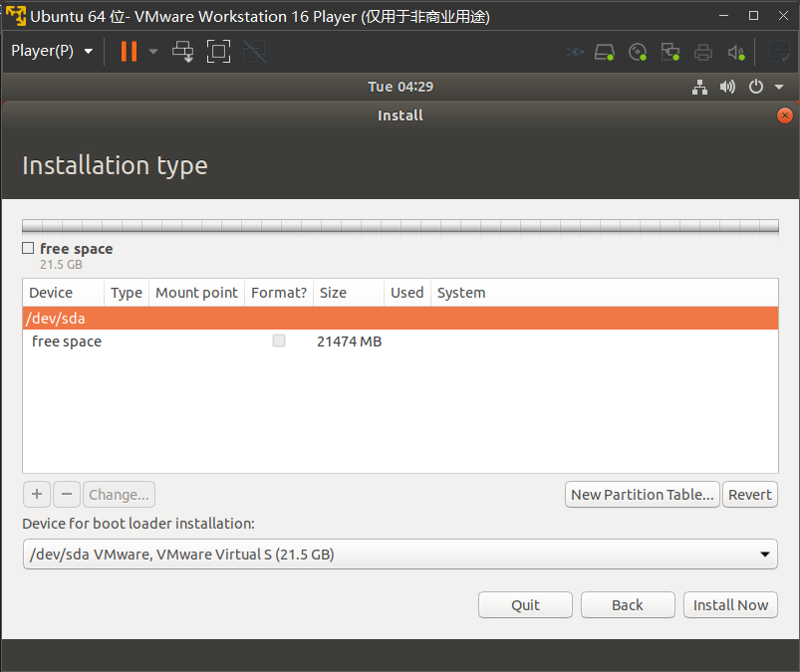Open the Ubuntu system power menu
The width and height of the screenshot is (800, 672).
tap(764, 88)
